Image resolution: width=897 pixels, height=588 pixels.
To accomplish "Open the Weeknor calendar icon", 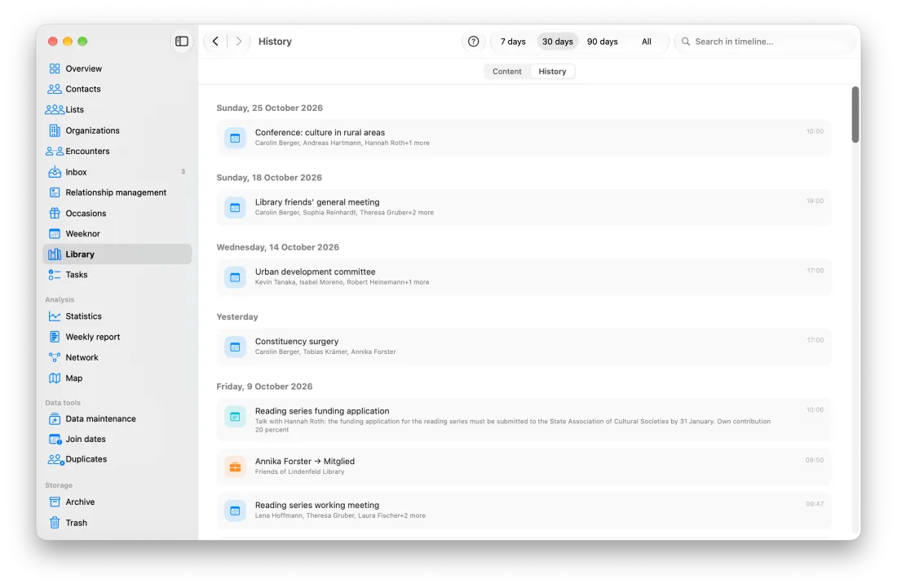I will coord(55,233).
